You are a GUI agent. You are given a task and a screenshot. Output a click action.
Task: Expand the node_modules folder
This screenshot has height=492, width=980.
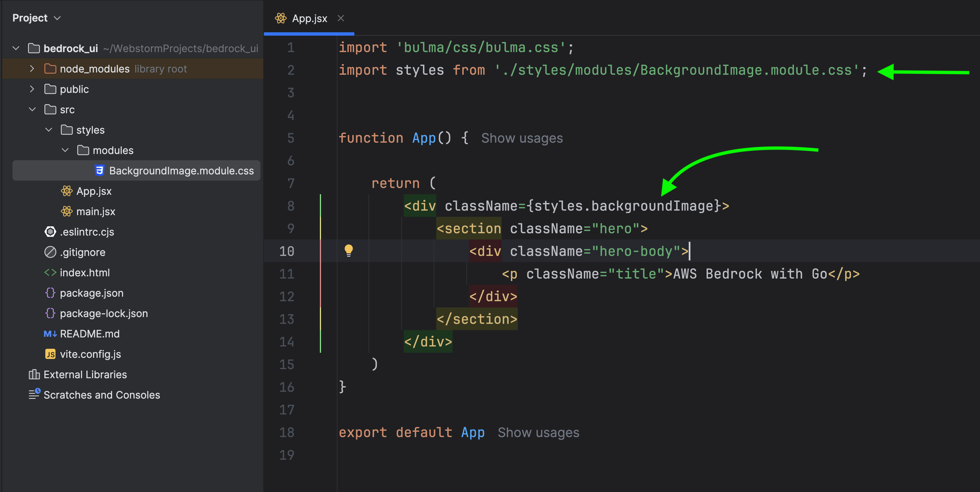(x=32, y=69)
